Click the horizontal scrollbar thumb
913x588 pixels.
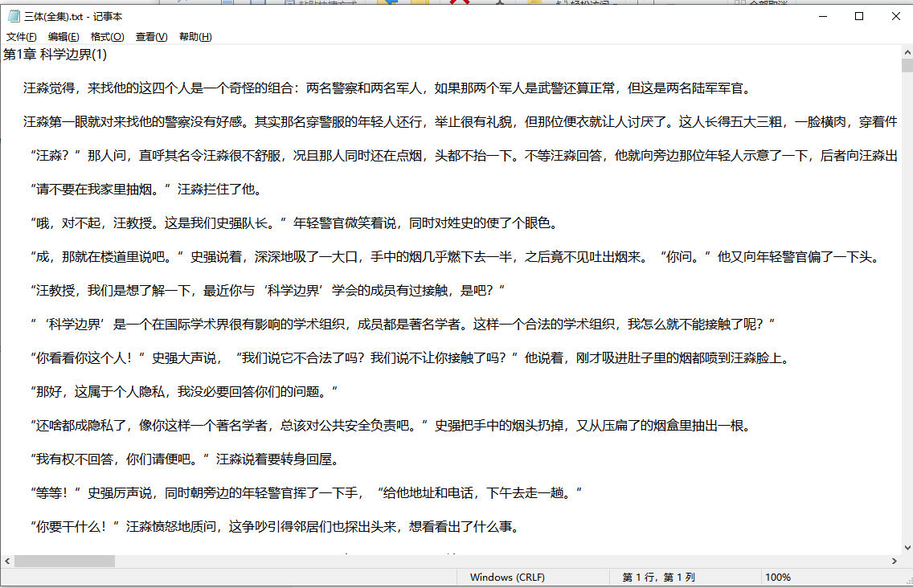64,561
